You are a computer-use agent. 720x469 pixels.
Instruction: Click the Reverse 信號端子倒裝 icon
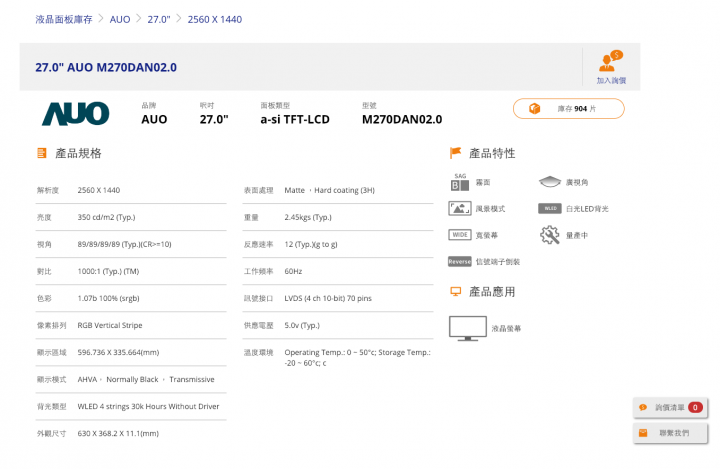coord(460,262)
